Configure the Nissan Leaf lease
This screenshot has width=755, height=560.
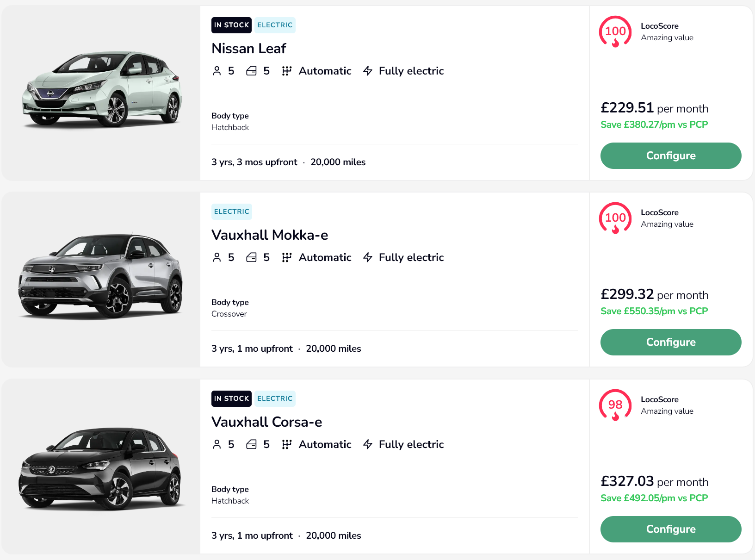click(670, 156)
